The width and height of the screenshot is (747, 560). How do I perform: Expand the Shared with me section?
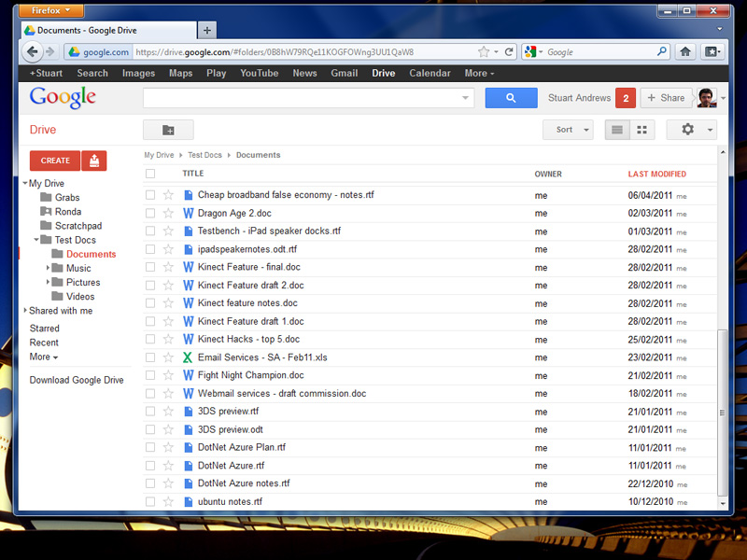point(25,310)
